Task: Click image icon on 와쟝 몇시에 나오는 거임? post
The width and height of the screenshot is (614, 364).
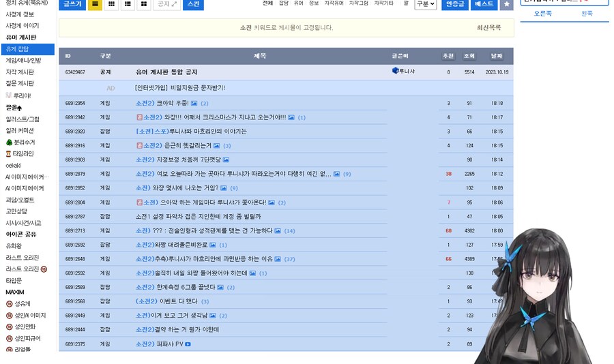Action: coord(223,188)
